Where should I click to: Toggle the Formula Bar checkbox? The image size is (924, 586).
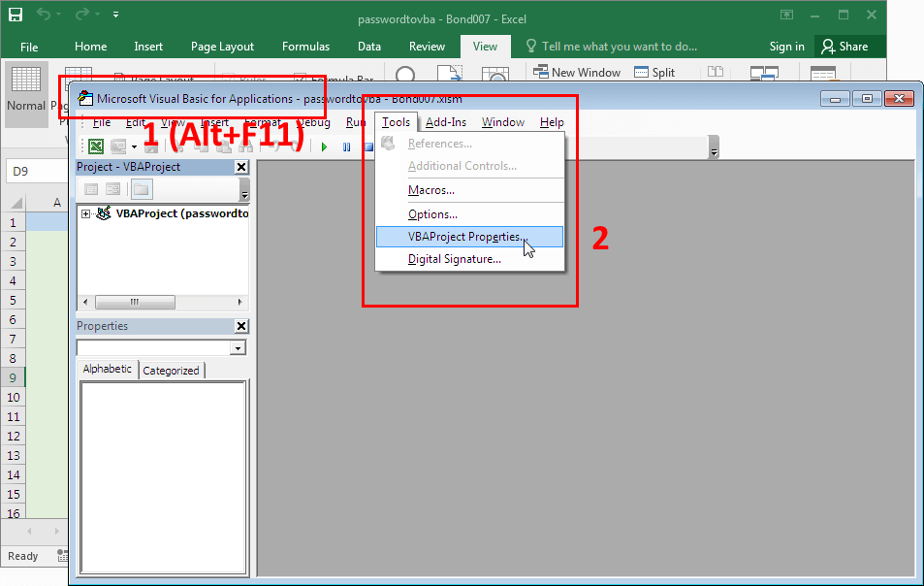point(299,78)
